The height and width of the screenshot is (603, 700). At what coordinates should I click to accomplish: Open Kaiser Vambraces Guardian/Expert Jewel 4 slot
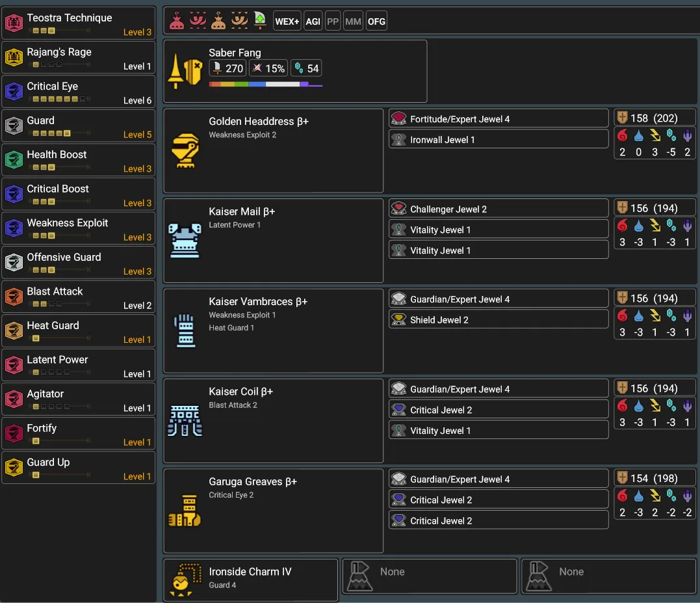pyautogui.click(x=499, y=299)
